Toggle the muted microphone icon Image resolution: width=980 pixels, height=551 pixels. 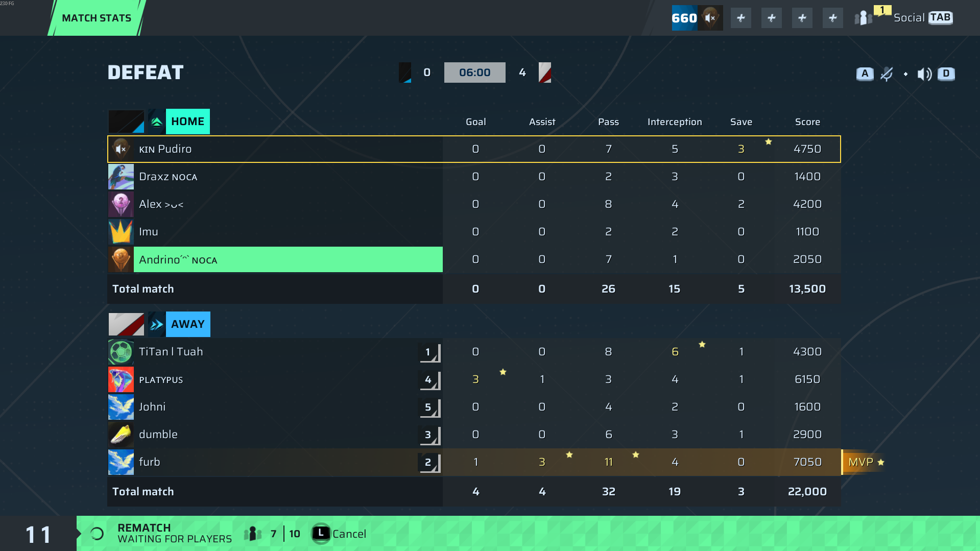[x=887, y=74]
